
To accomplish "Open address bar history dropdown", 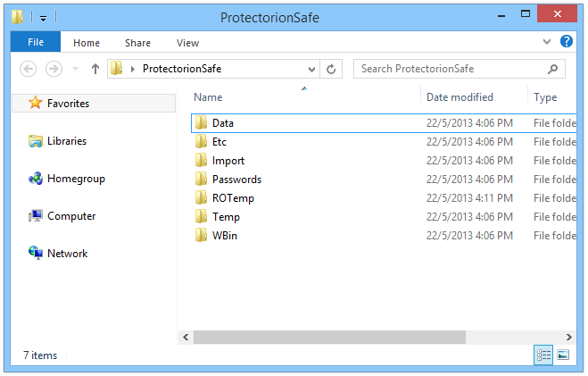I will point(311,70).
